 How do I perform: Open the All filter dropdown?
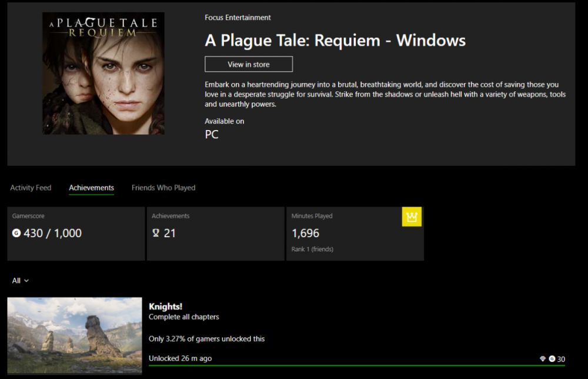(x=20, y=281)
